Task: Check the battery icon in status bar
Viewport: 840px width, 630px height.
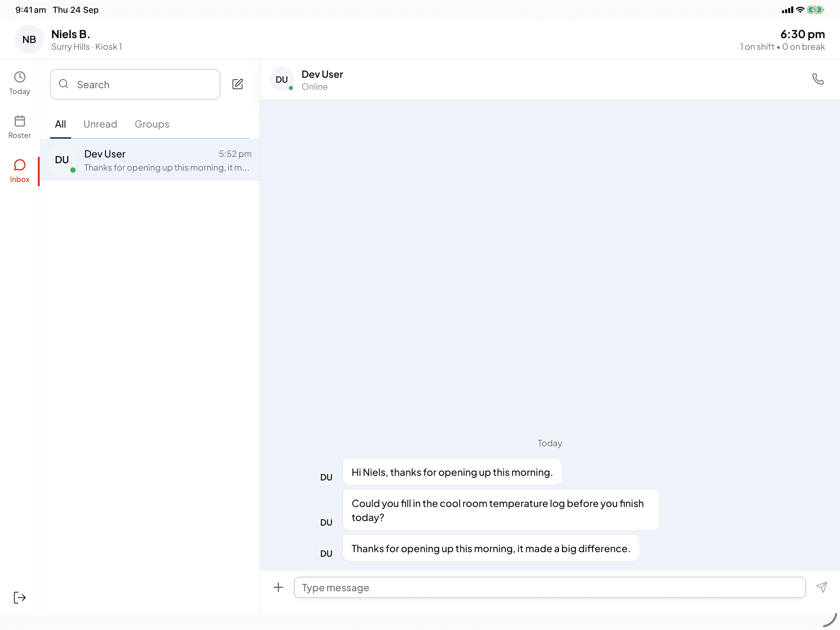Action: [815, 10]
